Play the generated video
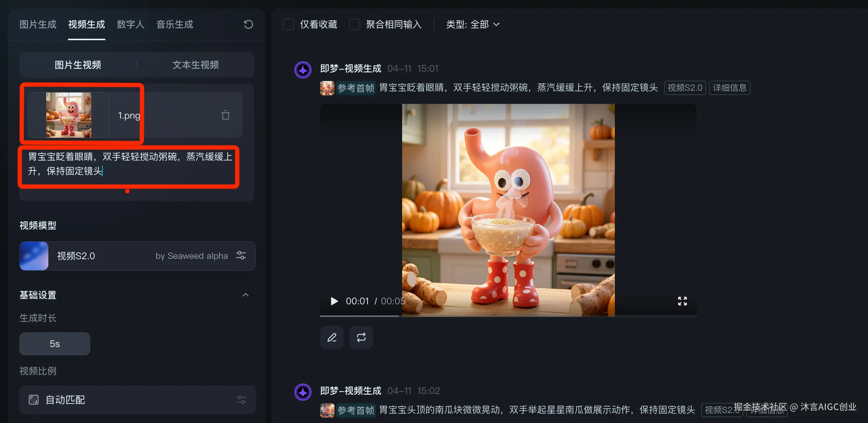The width and height of the screenshot is (868, 423). 334,301
